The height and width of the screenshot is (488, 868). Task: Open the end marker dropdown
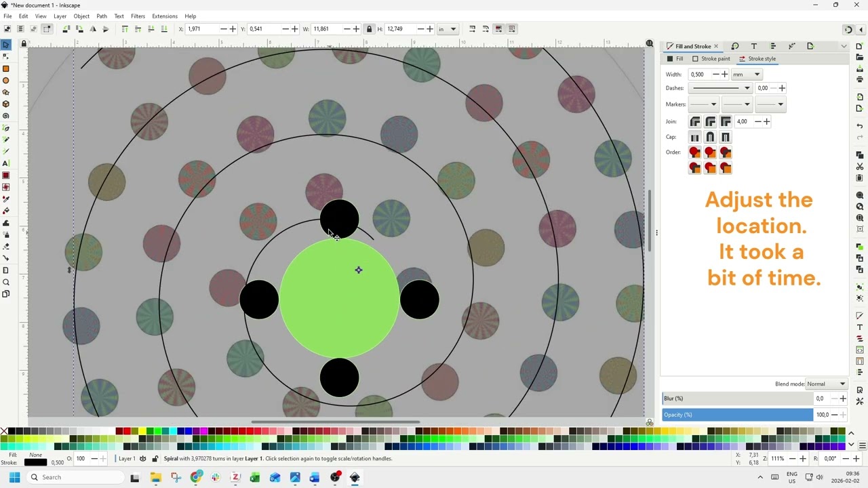tap(770, 104)
